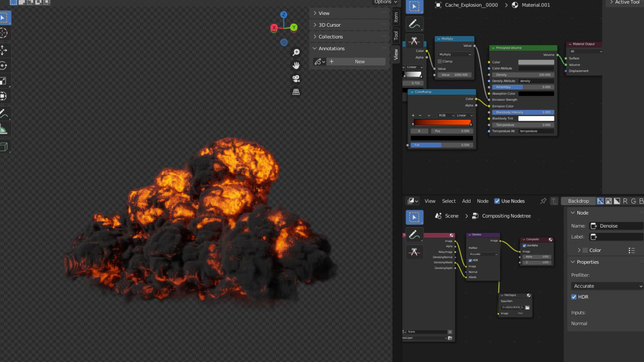Enable the Clamp checkbox on the Multiply node

[440, 61]
